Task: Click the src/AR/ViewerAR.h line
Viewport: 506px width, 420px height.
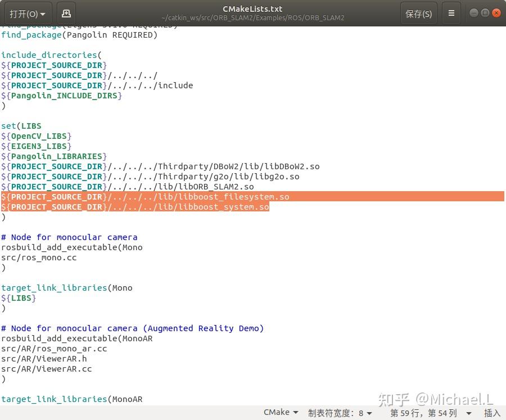Action: tap(44, 359)
